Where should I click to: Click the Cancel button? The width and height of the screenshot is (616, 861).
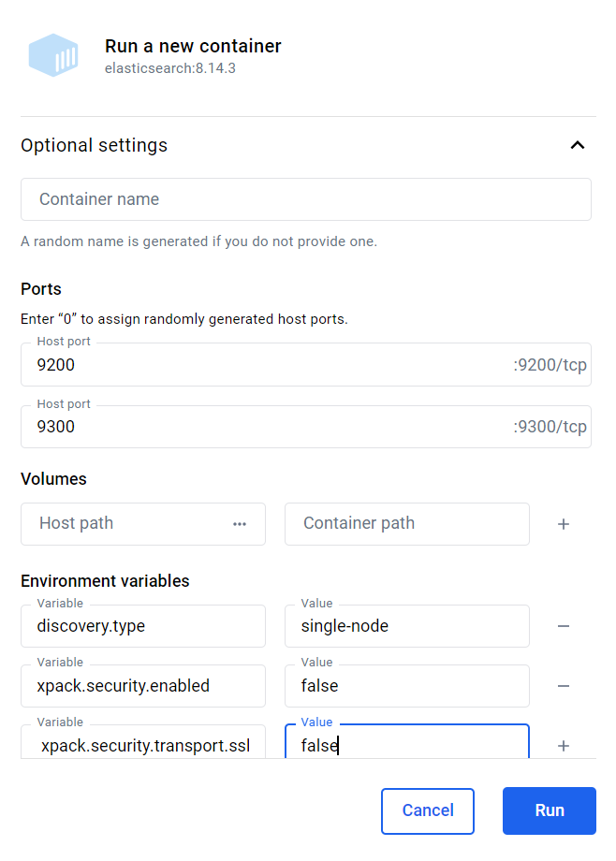(428, 811)
